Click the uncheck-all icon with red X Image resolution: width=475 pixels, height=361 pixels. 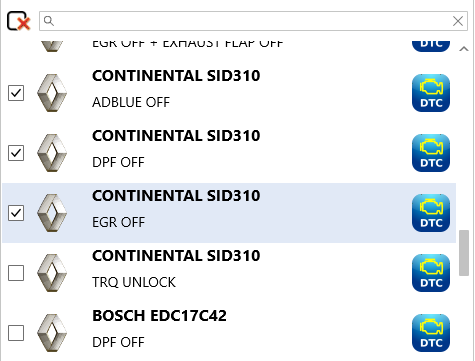point(19,21)
